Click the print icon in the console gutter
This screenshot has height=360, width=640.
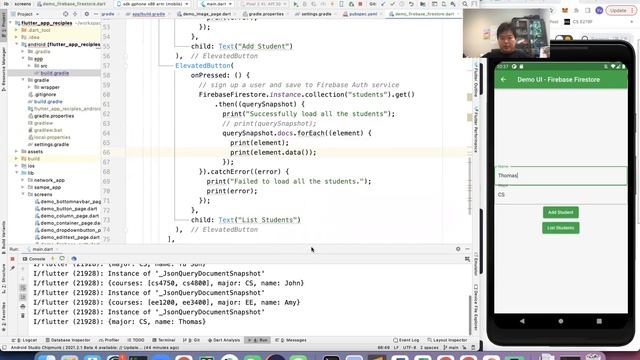click(x=23, y=306)
